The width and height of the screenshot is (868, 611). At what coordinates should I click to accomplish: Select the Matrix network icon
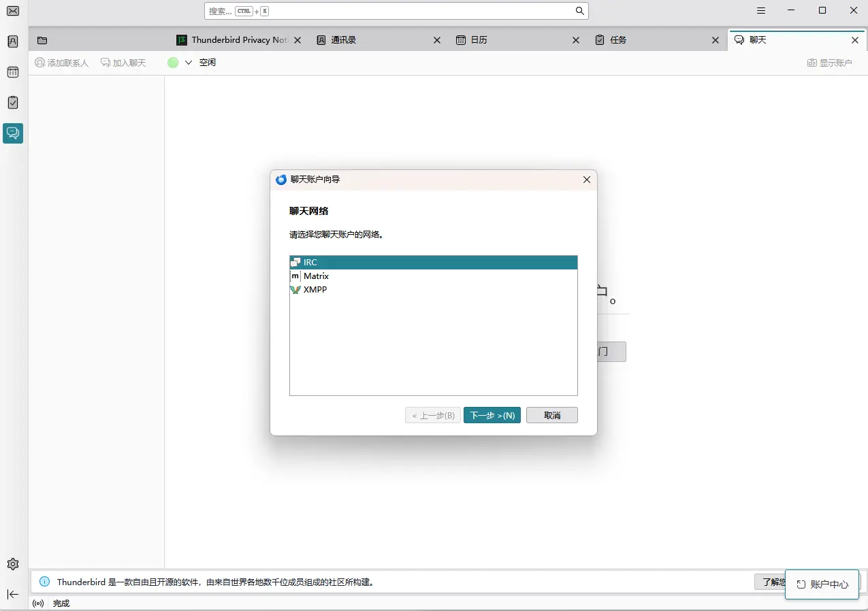tap(295, 276)
